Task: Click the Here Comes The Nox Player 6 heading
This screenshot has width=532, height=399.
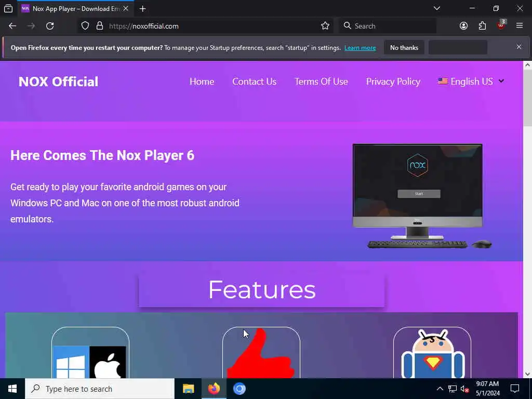Action: pyautogui.click(x=102, y=155)
